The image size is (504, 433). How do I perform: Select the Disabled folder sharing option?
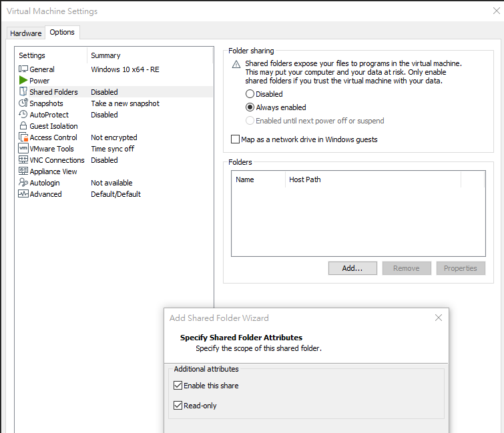[x=250, y=94]
